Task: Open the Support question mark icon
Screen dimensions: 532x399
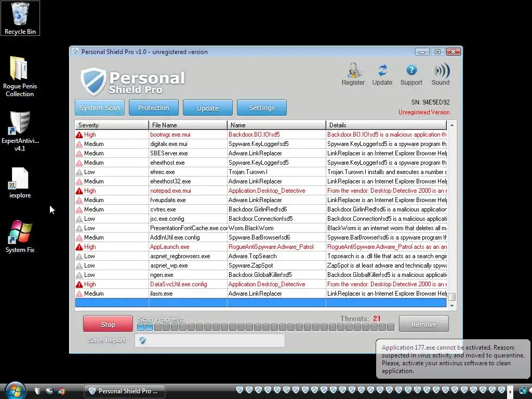Action: point(411,74)
